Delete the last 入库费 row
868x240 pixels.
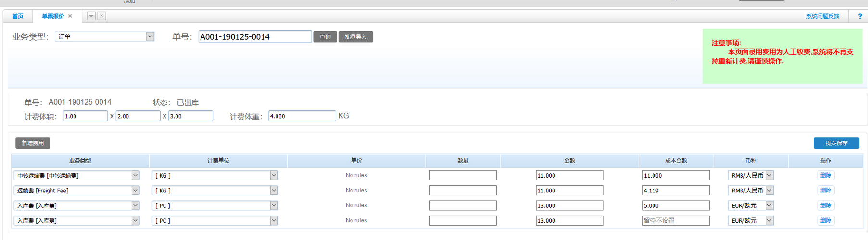point(826,220)
